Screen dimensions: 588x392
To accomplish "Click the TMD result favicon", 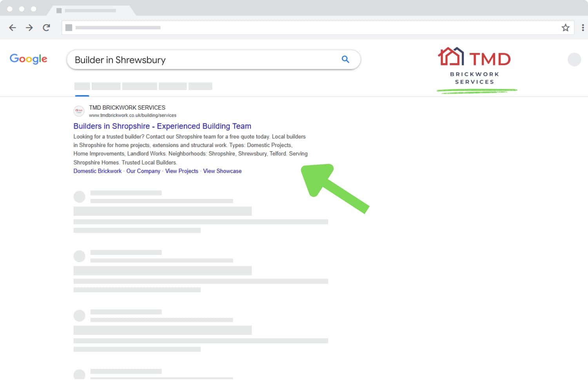I will (79, 111).
